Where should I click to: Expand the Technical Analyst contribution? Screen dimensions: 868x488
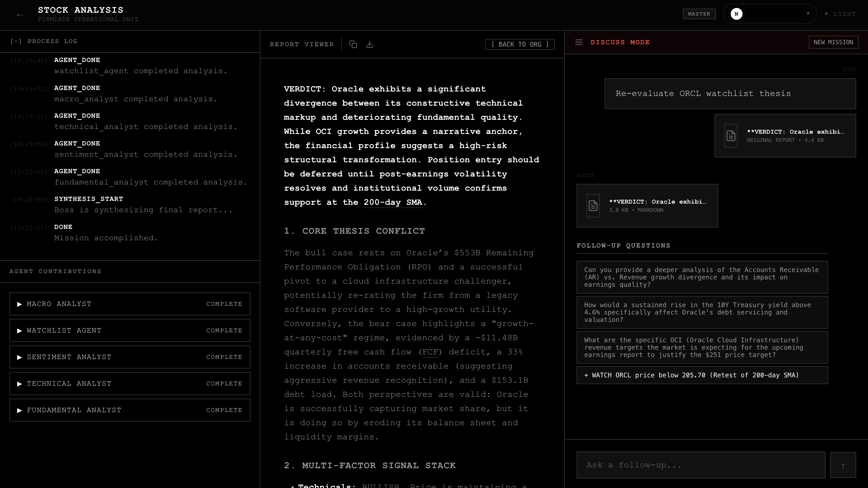(x=130, y=384)
